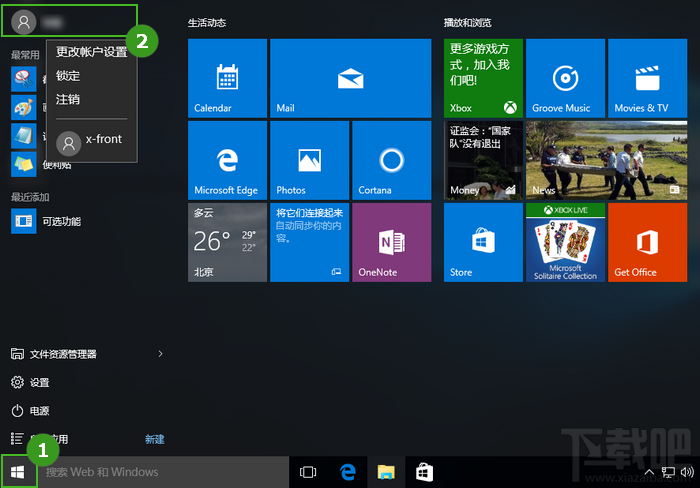
Task: Open the Mail tile
Action: (350, 78)
